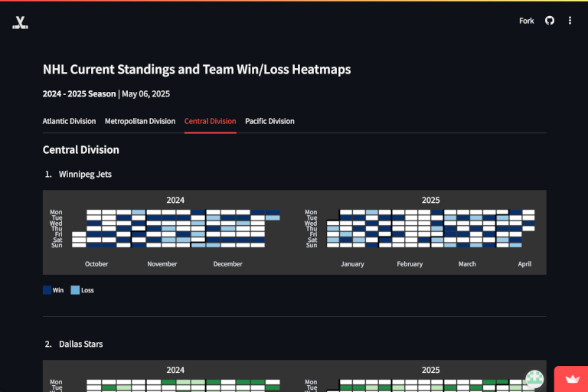Click the green pixel avatar icon
Viewport: 588px width, 392px height.
(x=534, y=378)
